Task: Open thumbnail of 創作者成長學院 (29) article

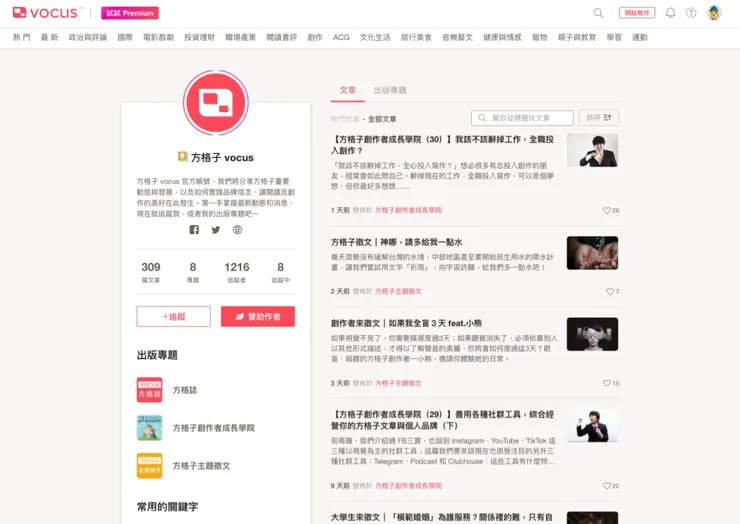Action: pos(592,425)
